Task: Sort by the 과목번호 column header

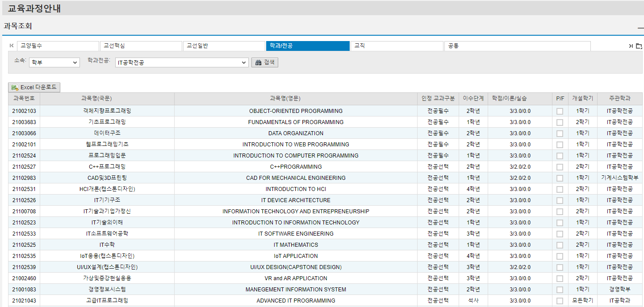Action: tap(24, 99)
